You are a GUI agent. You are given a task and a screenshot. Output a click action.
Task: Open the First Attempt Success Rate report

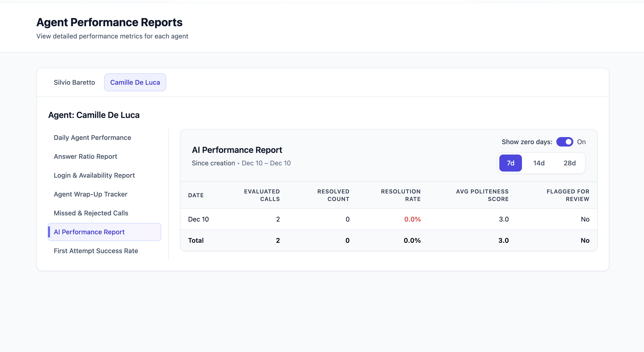(96, 251)
